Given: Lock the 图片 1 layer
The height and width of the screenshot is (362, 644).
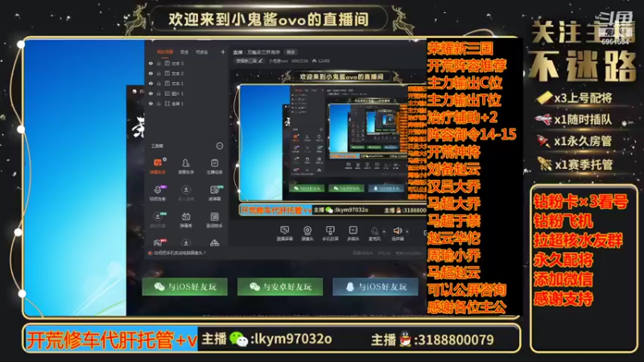Looking at the screenshot, I should point(159,93).
